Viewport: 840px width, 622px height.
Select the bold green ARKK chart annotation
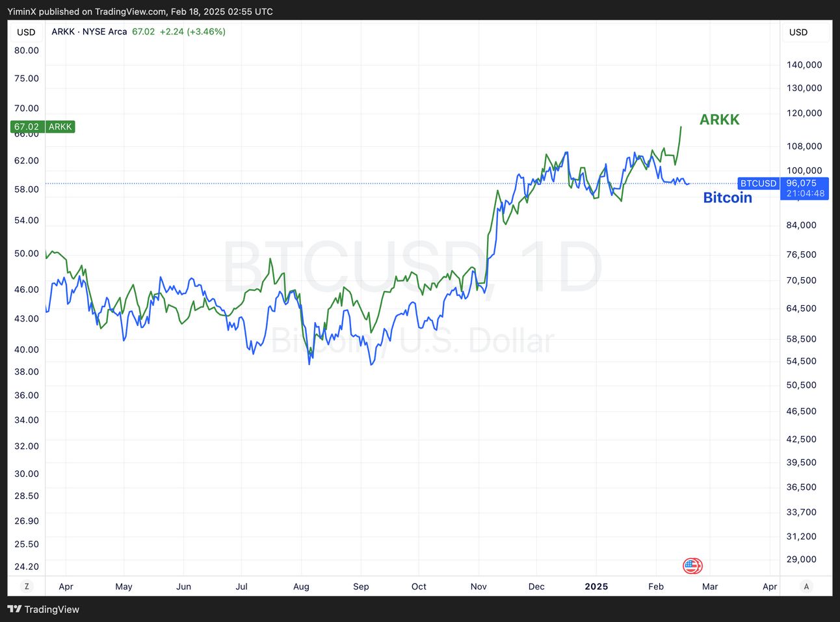(x=720, y=120)
